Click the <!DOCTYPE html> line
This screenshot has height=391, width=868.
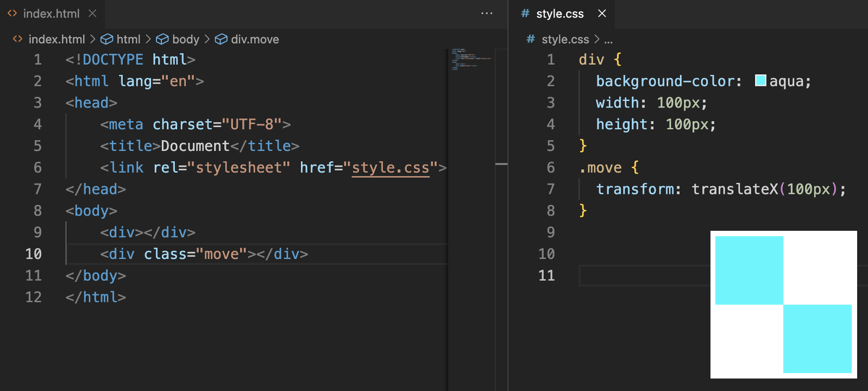click(130, 59)
